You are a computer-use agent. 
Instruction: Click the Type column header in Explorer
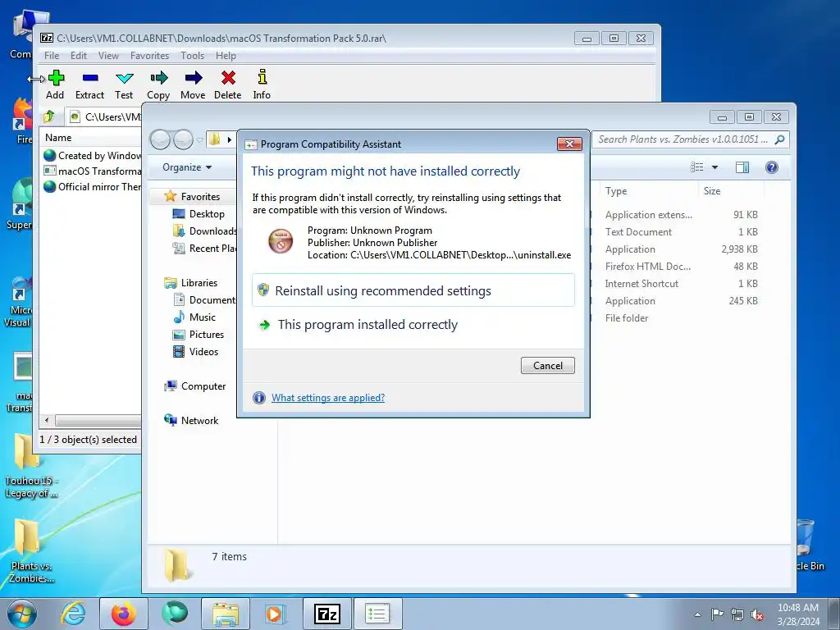click(x=616, y=190)
